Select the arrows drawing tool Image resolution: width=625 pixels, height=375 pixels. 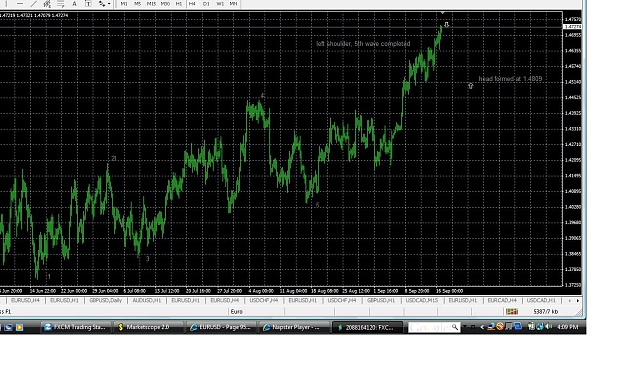tap(102, 4)
